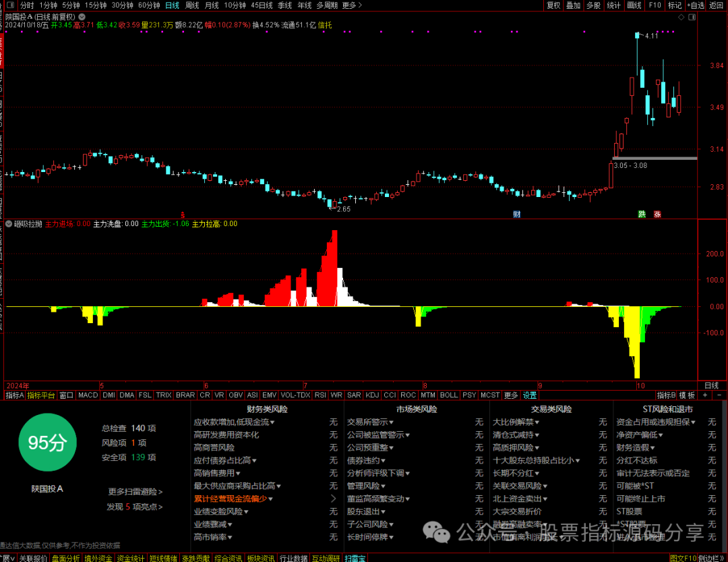Expand the 应收款增加,低现金流 risk item
Image resolution: width=728 pixels, height=562 pixels.
(x=234, y=422)
